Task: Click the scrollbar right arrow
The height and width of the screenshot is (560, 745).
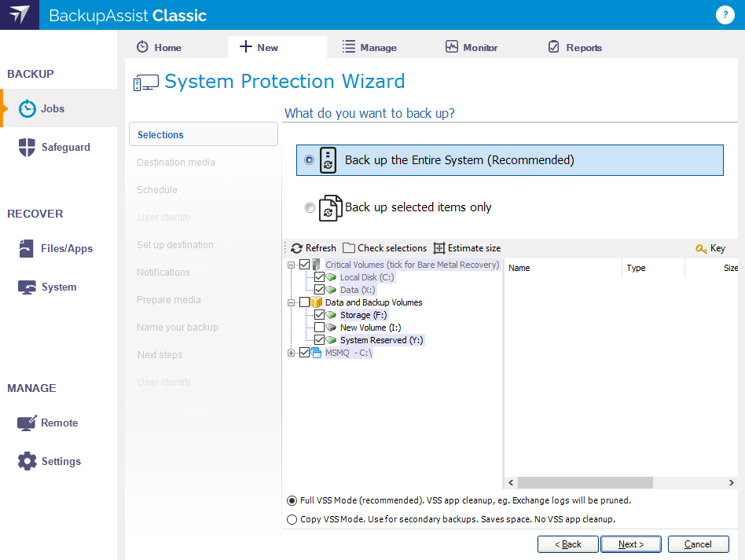Action: pyautogui.click(x=731, y=482)
